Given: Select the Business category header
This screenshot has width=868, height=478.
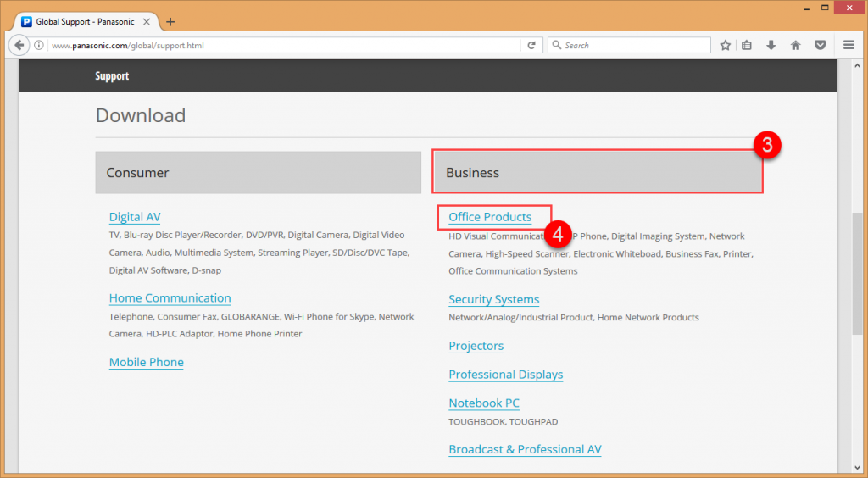Looking at the screenshot, I should pyautogui.click(x=598, y=173).
